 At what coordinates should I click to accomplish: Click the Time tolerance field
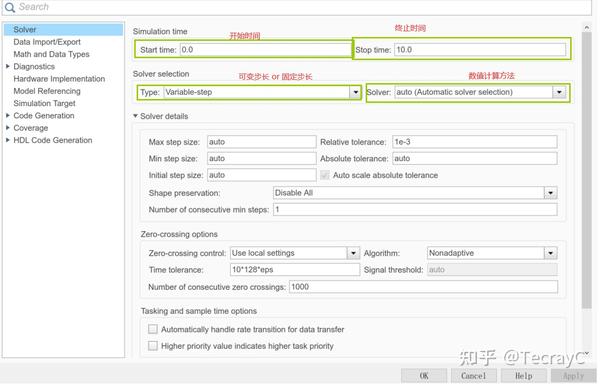(295, 270)
